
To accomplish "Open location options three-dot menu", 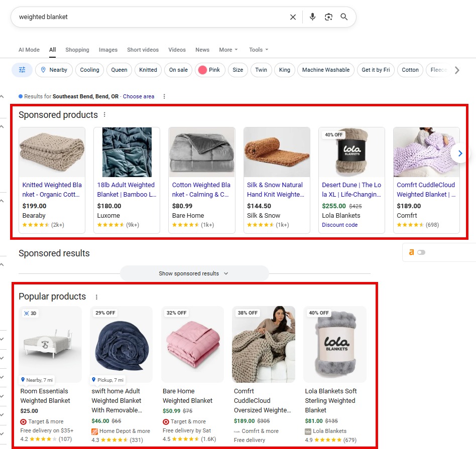I will (x=164, y=96).
